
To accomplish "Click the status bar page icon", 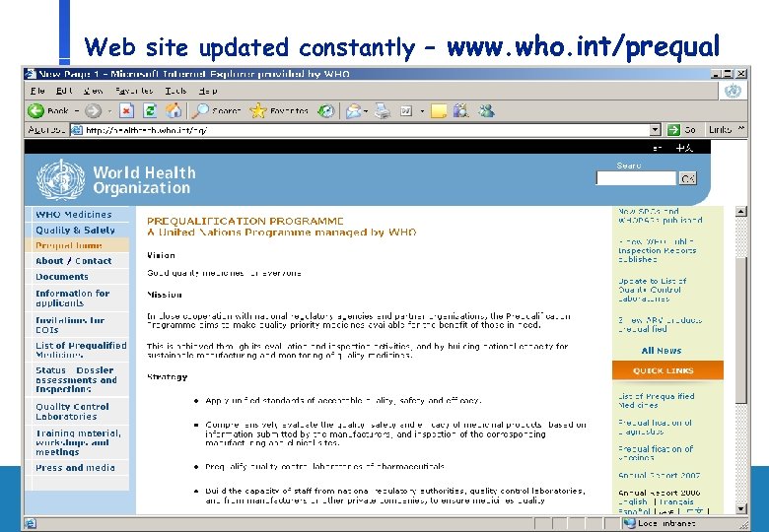I will (x=31, y=523).
